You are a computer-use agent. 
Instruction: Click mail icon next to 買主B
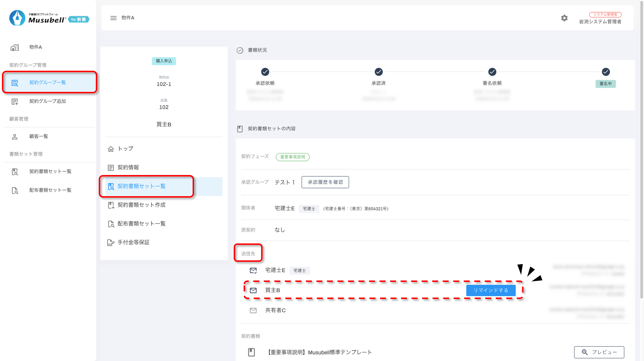point(253,290)
